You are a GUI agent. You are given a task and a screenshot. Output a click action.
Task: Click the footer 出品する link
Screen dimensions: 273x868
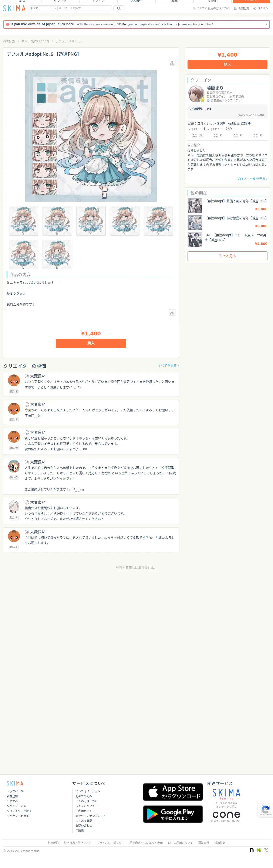click(x=12, y=801)
